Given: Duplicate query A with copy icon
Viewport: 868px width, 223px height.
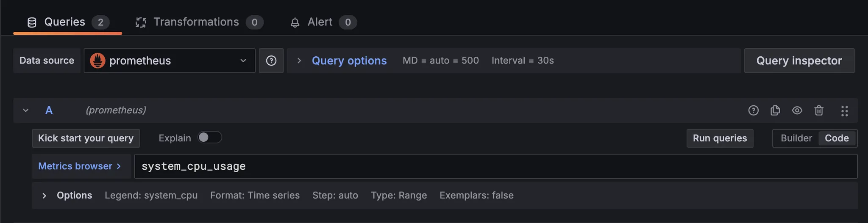Looking at the screenshot, I should coord(775,110).
